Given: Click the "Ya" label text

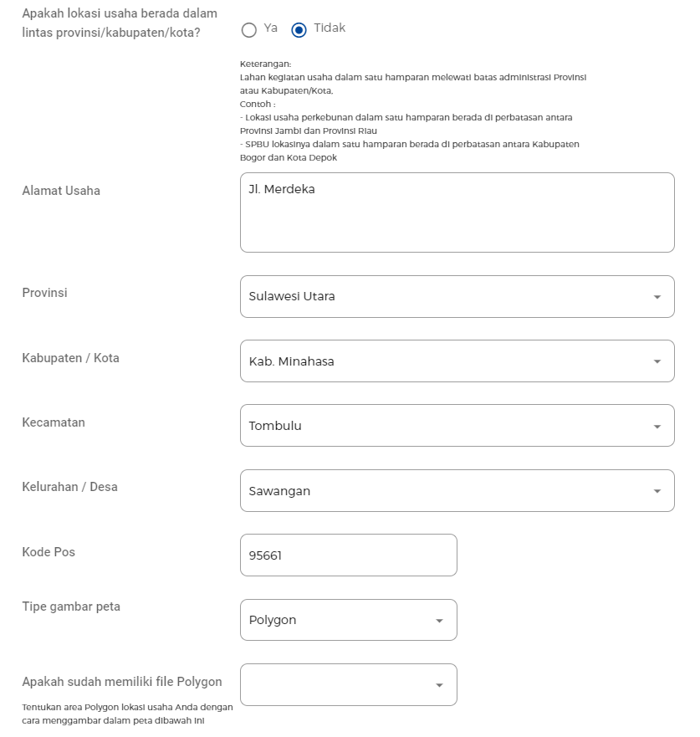Looking at the screenshot, I should [x=270, y=28].
